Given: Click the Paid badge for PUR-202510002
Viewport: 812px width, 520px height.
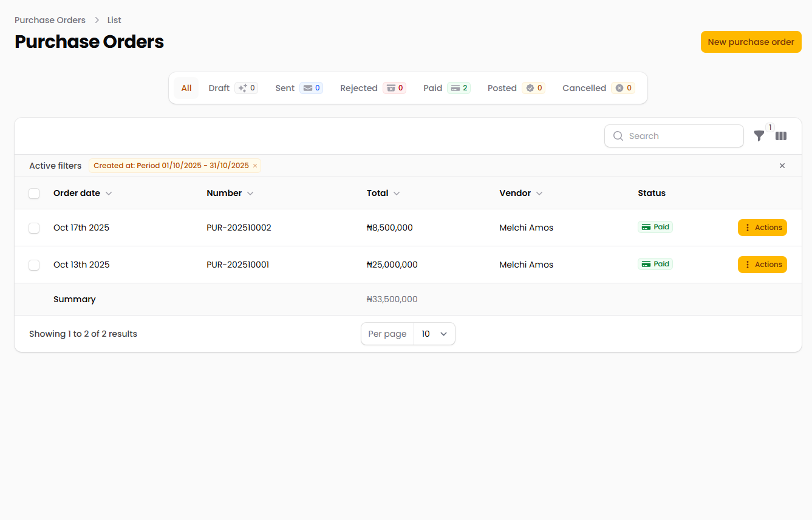Looking at the screenshot, I should [655, 227].
